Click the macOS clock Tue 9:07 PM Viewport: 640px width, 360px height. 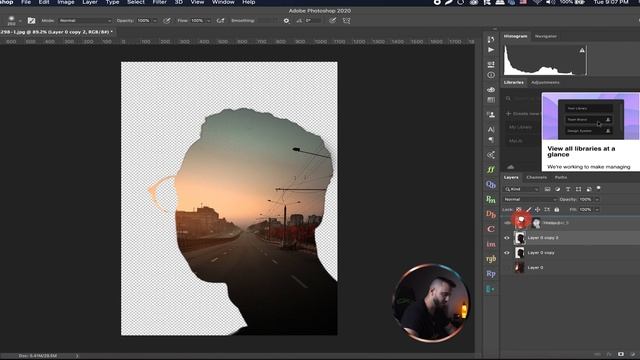pyautogui.click(x=611, y=2)
